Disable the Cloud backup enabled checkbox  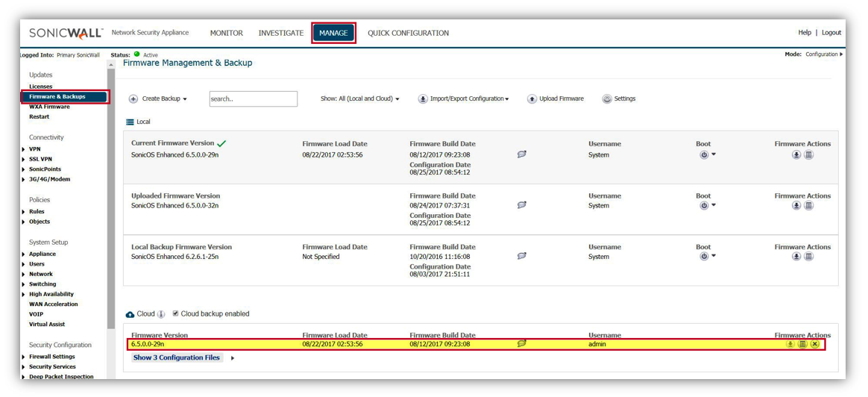tap(176, 314)
